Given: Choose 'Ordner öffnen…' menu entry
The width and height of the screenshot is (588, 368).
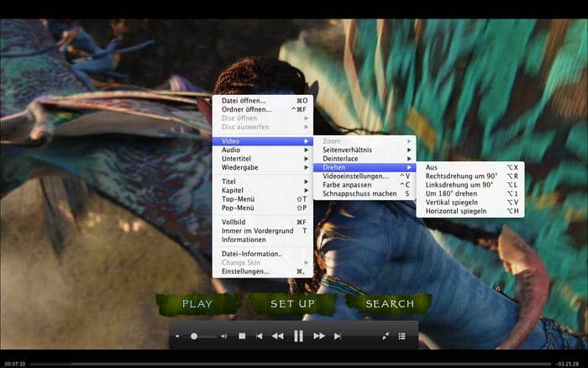Looking at the screenshot, I should click(x=262, y=109).
